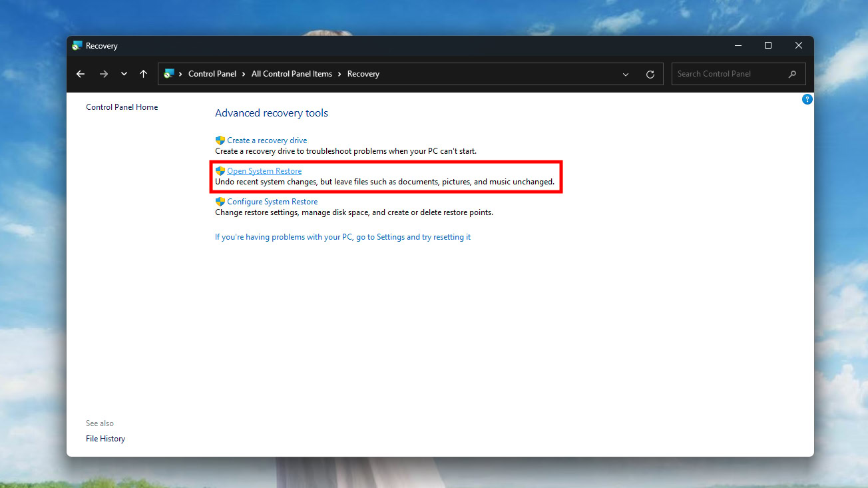Image resolution: width=868 pixels, height=488 pixels.
Task: Click the shield icon beside Create a recovery drive
Action: point(220,140)
